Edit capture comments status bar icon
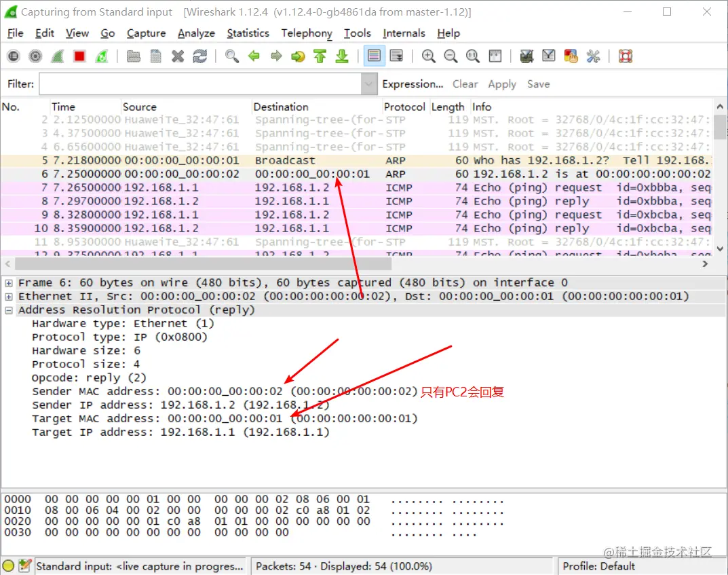This screenshot has width=728, height=575. coord(25,565)
